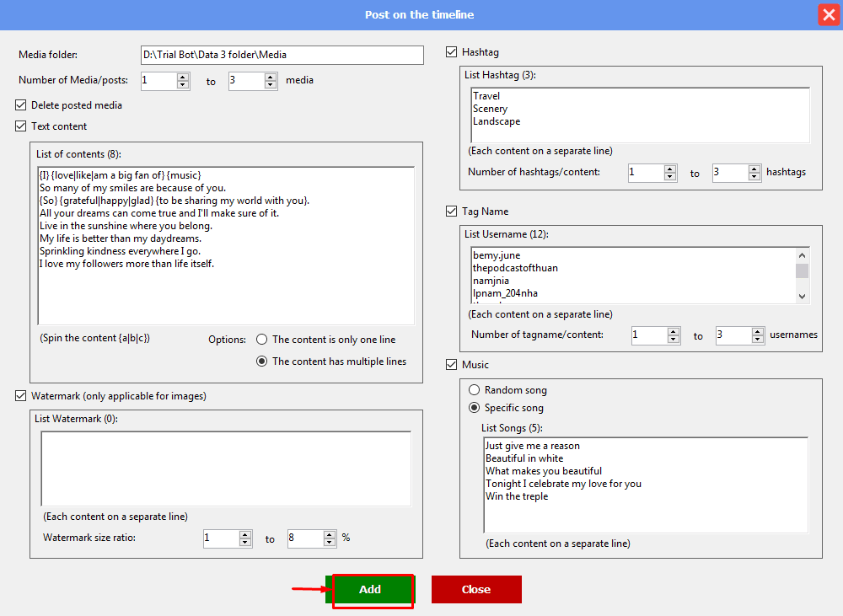Toggle Watermark only applicable for images
The width and height of the screenshot is (843, 616).
tap(21, 396)
